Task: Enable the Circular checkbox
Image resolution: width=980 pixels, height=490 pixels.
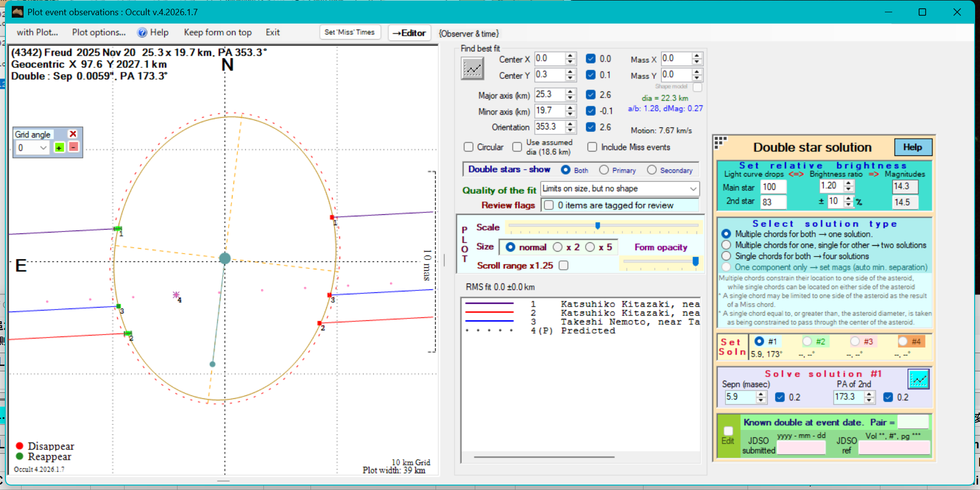Action: coord(468,147)
